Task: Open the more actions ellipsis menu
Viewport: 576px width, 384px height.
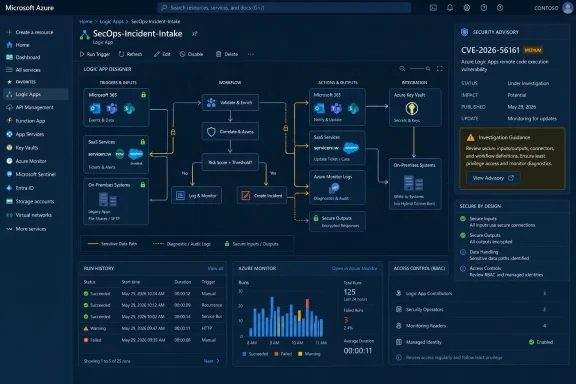Action: pyautogui.click(x=251, y=54)
